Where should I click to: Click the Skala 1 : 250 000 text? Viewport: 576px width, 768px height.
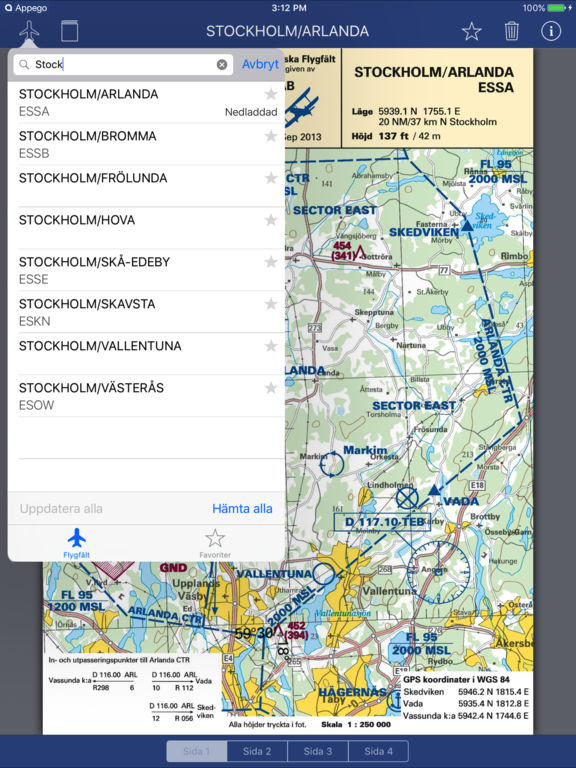click(356, 724)
